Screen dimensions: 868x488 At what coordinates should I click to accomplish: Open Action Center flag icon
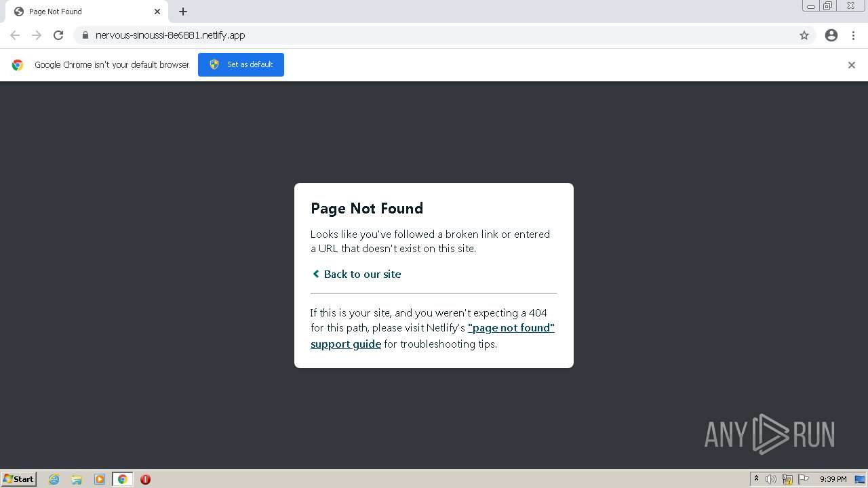point(804,479)
